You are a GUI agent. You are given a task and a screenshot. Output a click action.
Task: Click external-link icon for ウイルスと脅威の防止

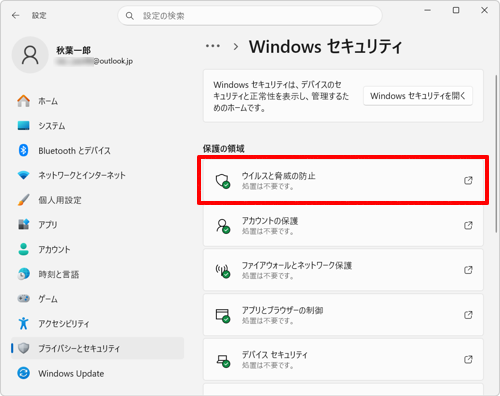(468, 180)
